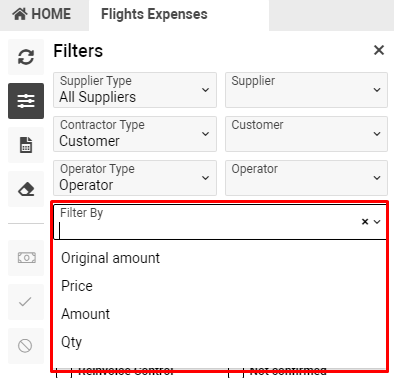Click the prohibited circle cancel icon

coord(26,346)
